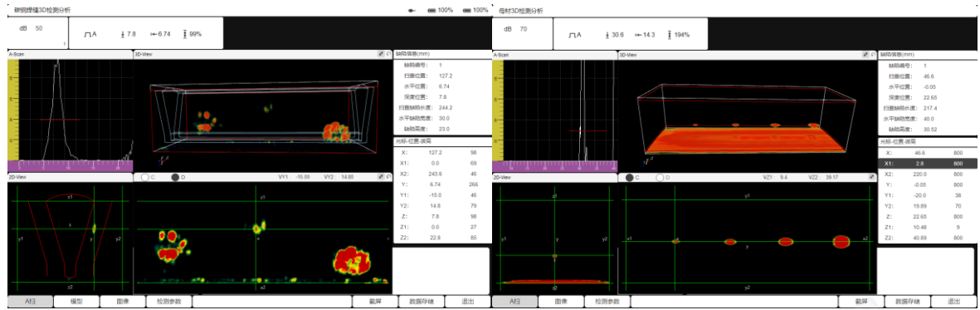Click purple horizontal ruler in 母材 A-Scan

(x=555, y=166)
